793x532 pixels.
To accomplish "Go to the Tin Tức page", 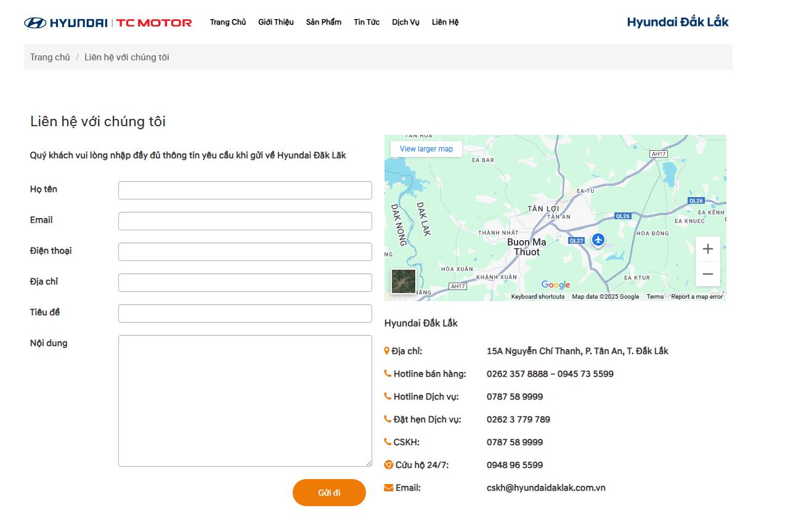I will (x=367, y=22).
